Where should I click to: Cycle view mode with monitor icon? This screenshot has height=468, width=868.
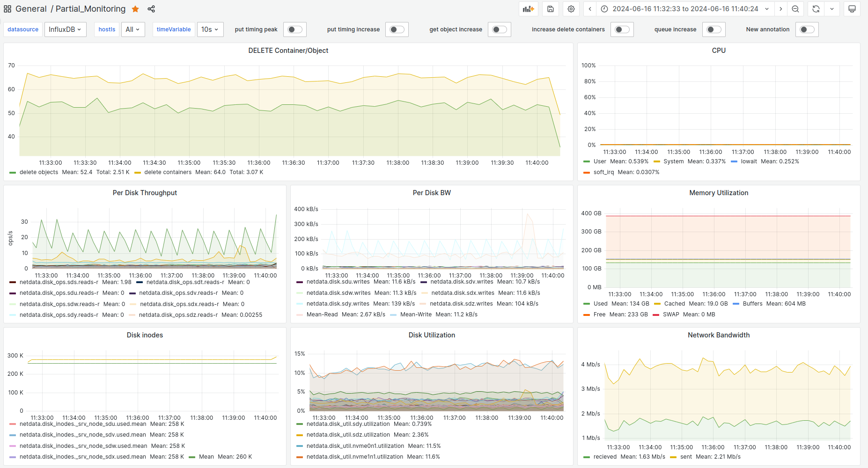click(852, 9)
